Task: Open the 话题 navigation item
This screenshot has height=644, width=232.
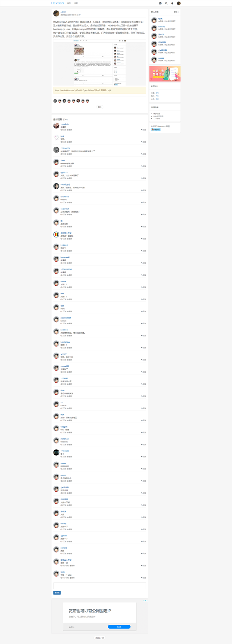Action: pyautogui.click(x=76, y=3)
